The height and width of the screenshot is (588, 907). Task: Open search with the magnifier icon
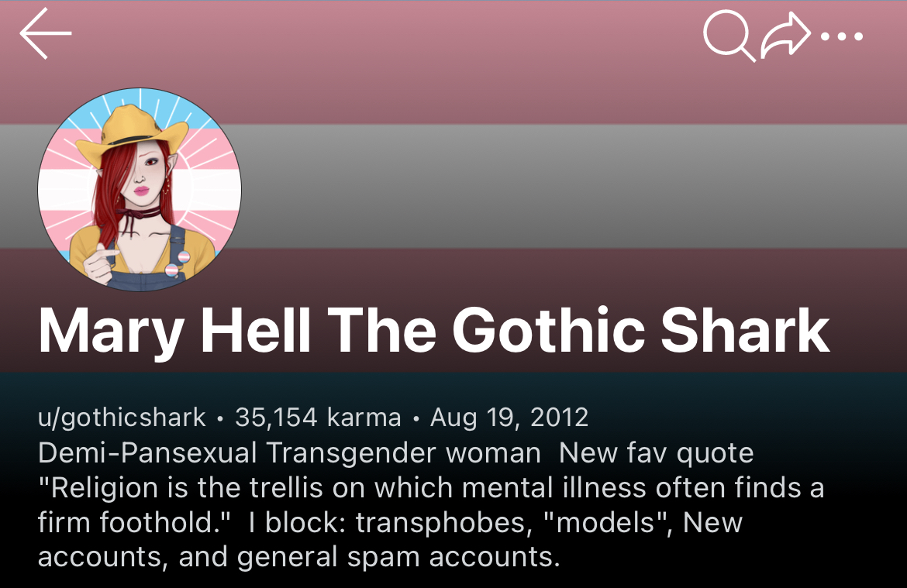(729, 36)
